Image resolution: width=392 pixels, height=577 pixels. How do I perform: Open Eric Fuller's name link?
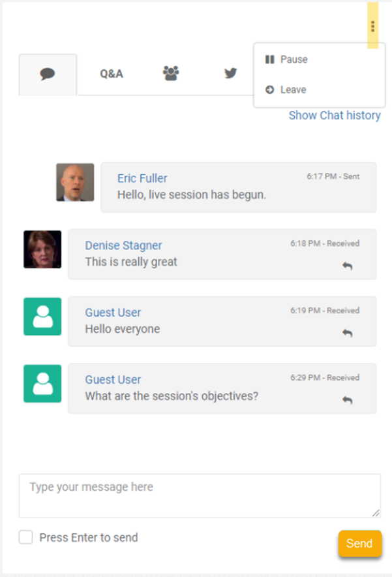click(142, 178)
